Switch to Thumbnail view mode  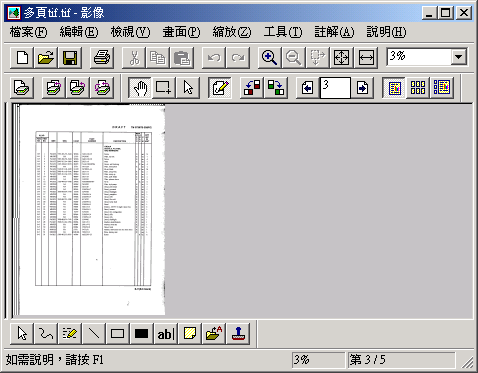click(418, 88)
